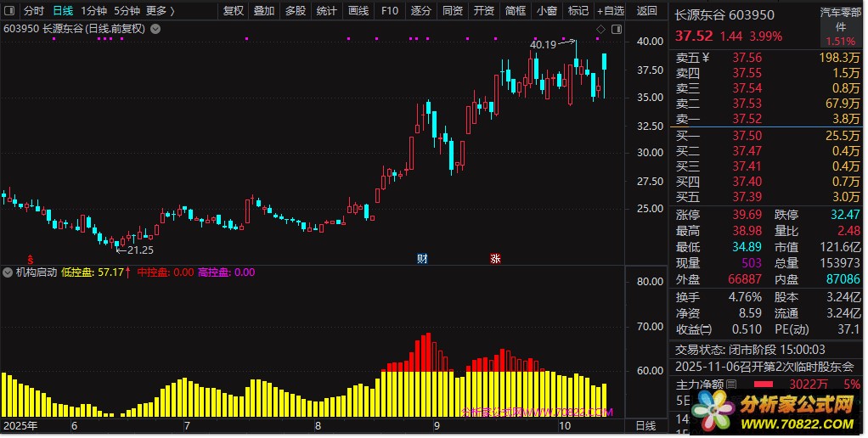This screenshot has width=868, height=438.
Task: Click the 买二 price 37.47
Action: (x=747, y=151)
